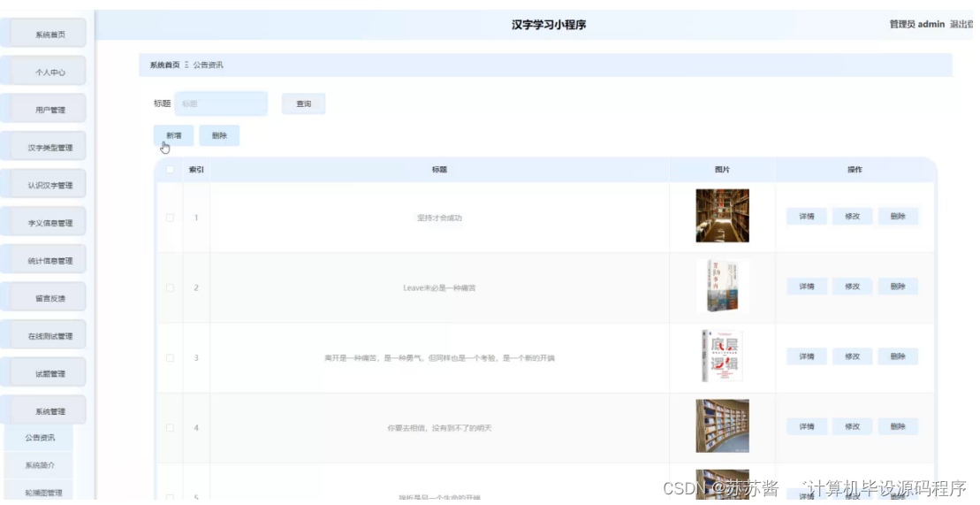
Task: Click index number 4 in fourth row
Action: point(196,428)
